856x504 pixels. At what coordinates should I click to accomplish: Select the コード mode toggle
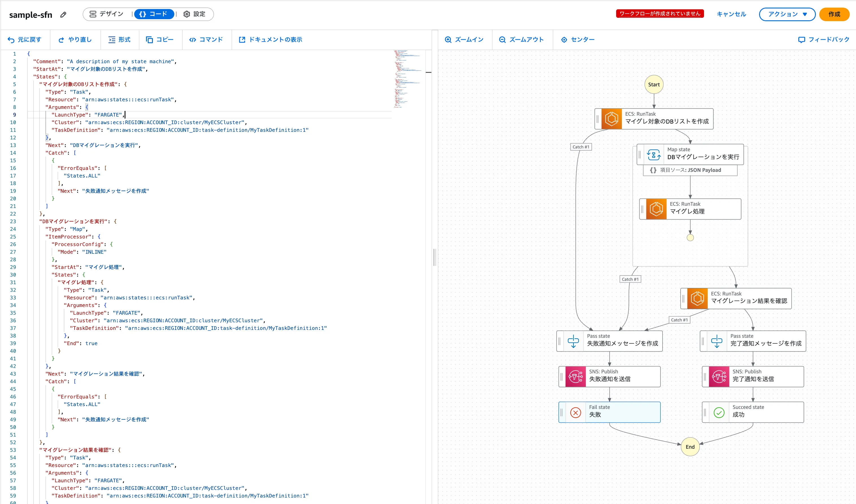[154, 14]
